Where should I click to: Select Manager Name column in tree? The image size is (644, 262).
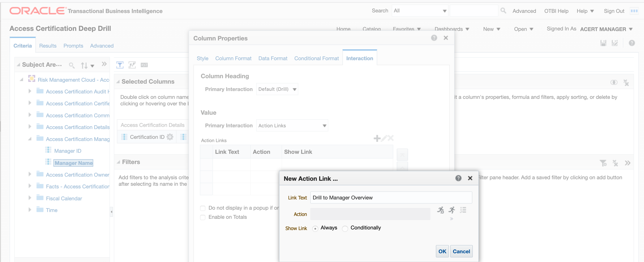tap(73, 163)
